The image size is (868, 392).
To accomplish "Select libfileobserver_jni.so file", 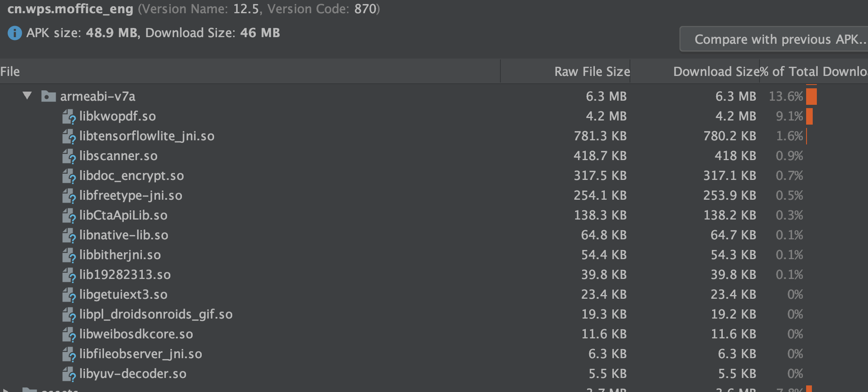I will [x=141, y=354].
